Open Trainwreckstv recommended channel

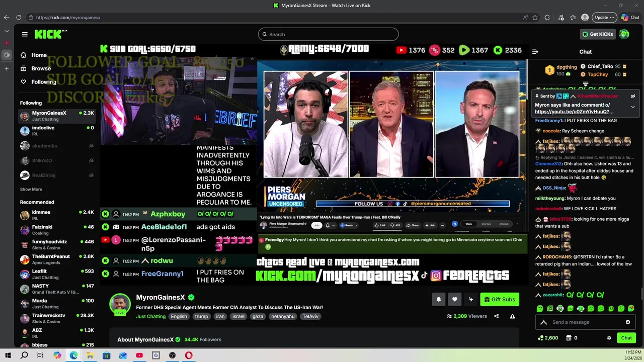(x=57, y=318)
